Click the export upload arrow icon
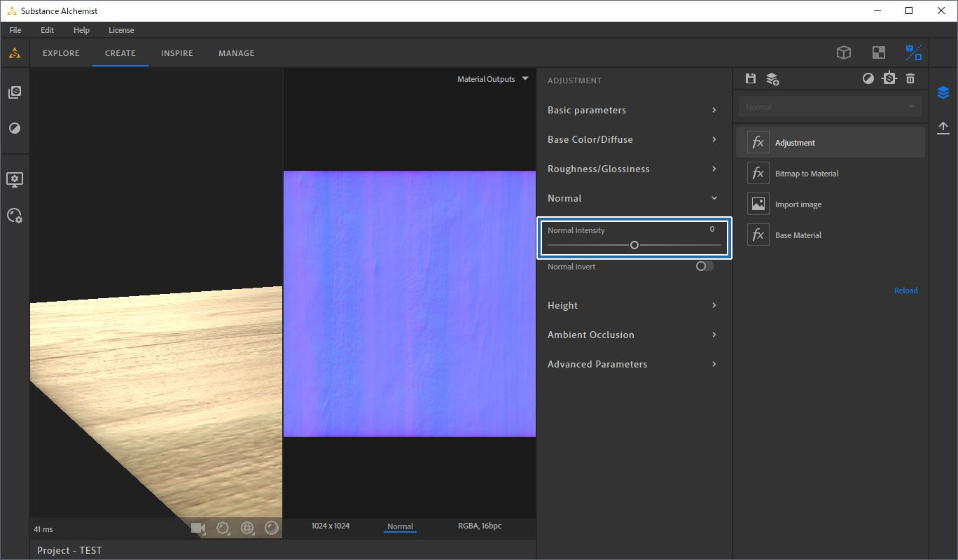This screenshot has width=958, height=560. (x=943, y=127)
